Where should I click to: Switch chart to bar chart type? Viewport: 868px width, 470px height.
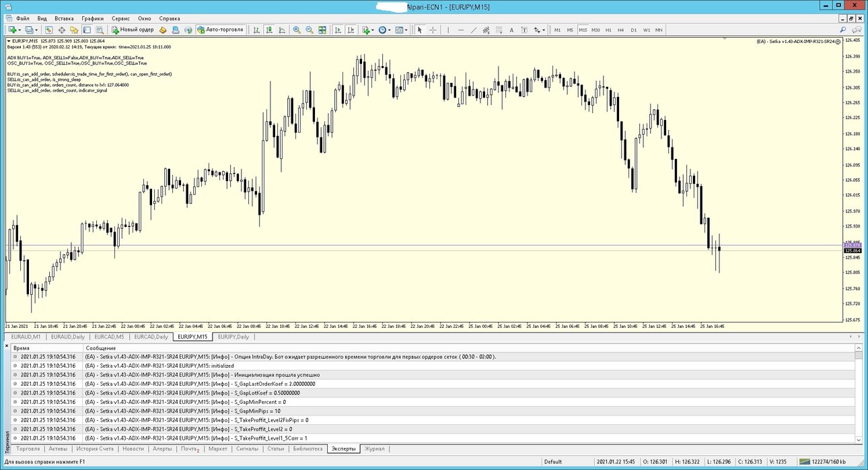point(256,30)
